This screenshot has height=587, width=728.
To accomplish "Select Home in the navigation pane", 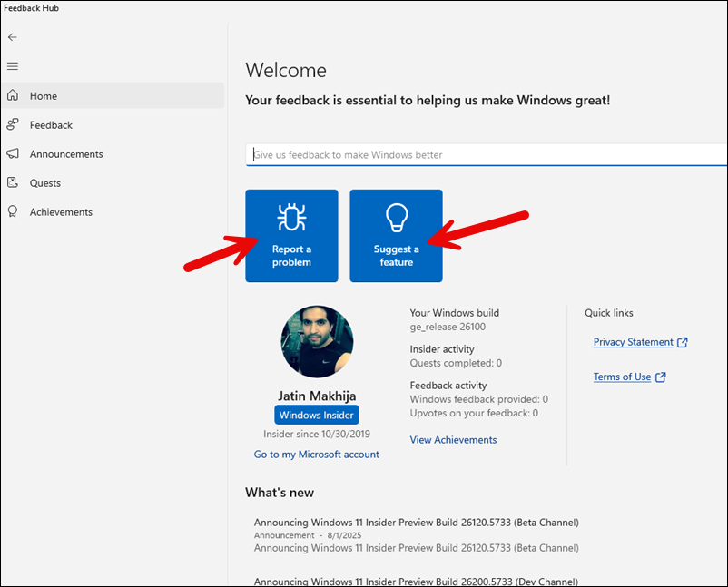I will (x=113, y=95).
